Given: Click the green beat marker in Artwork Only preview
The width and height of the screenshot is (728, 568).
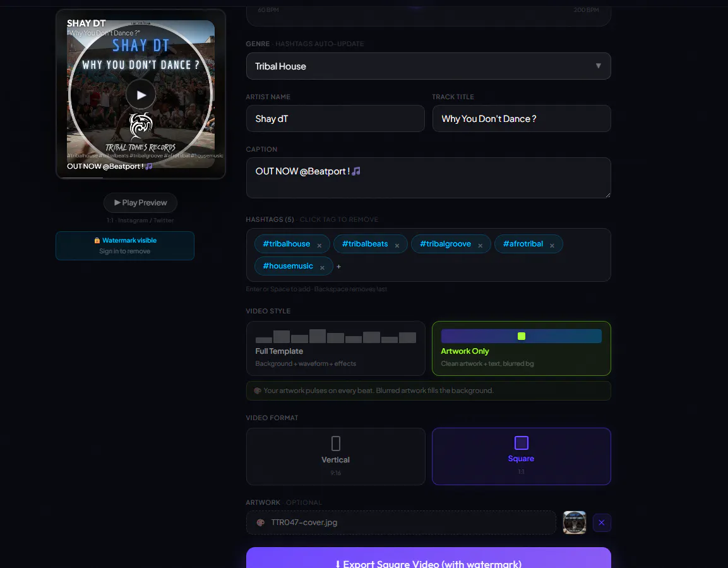Looking at the screenshot, I should click(522, 336).
